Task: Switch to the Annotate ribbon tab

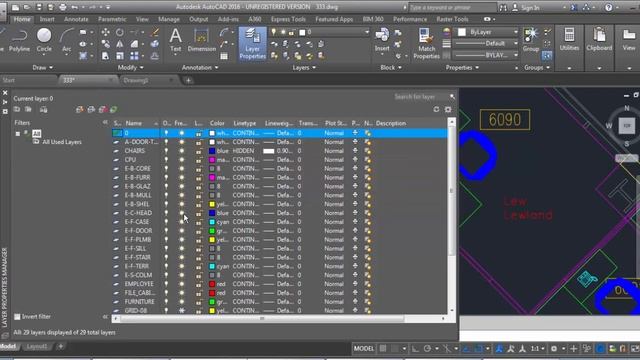Action: [76, 19]
